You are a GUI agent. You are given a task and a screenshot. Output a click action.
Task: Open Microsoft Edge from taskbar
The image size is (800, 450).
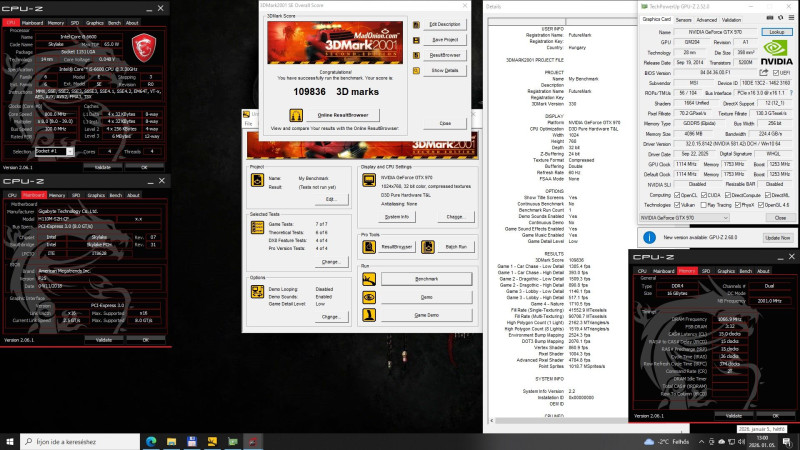point(151,442)
